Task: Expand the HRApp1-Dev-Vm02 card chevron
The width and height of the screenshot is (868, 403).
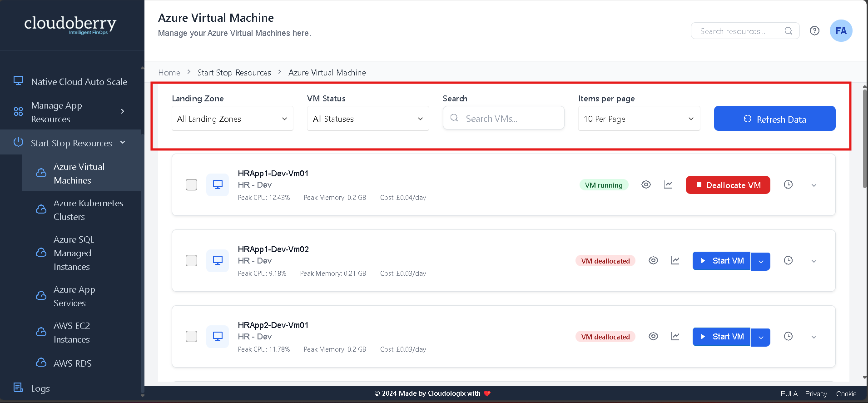Action: (814, 261)
